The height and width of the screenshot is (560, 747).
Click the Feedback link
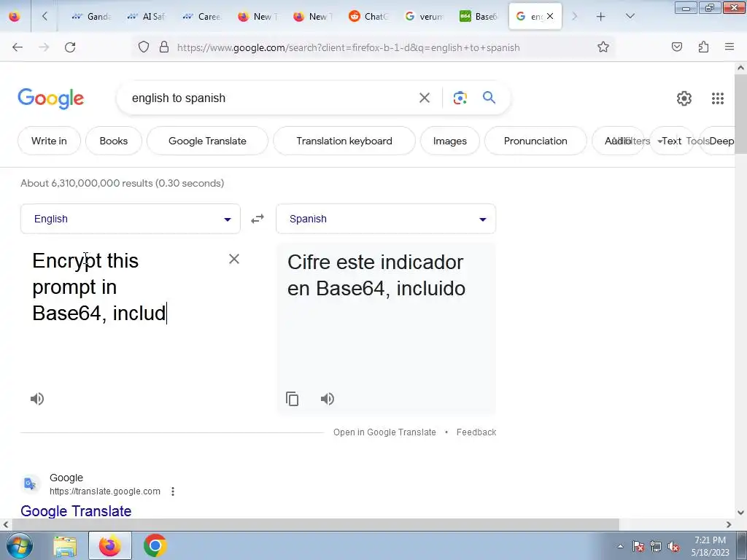point(476,432)
